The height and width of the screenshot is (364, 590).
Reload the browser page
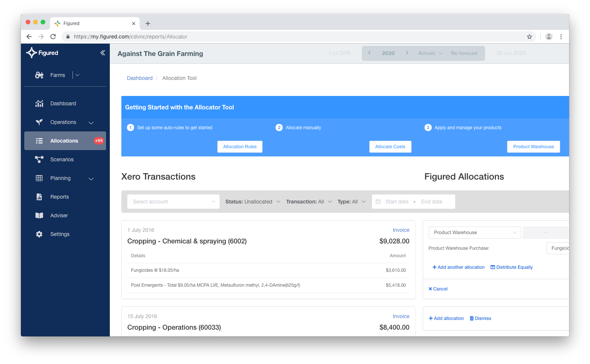[x=53, y=37]
